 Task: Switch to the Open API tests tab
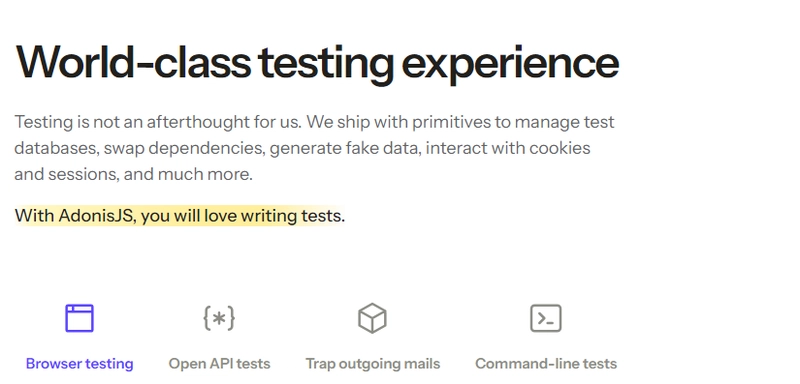tap(219, 364)
